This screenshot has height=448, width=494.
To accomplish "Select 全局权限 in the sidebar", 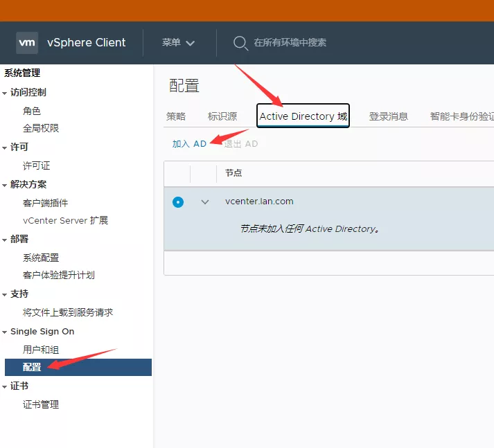I will 41,128.
